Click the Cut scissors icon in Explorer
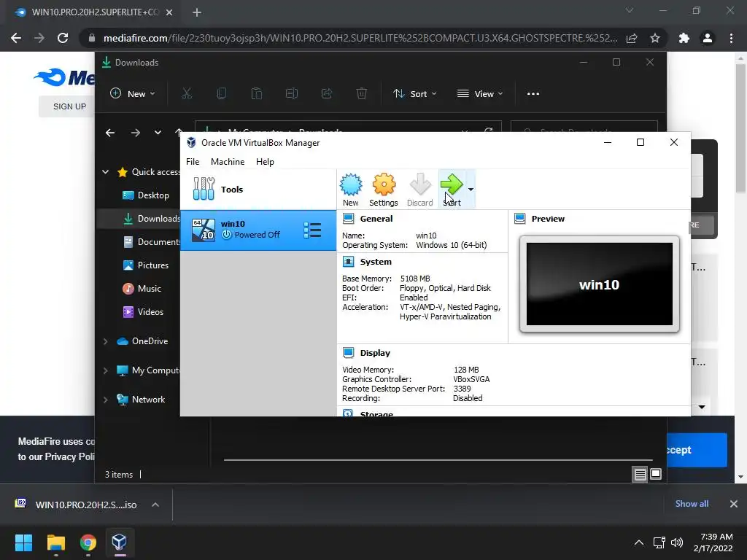The width and height of the screenshot is (747, 560). pos(187,94)
